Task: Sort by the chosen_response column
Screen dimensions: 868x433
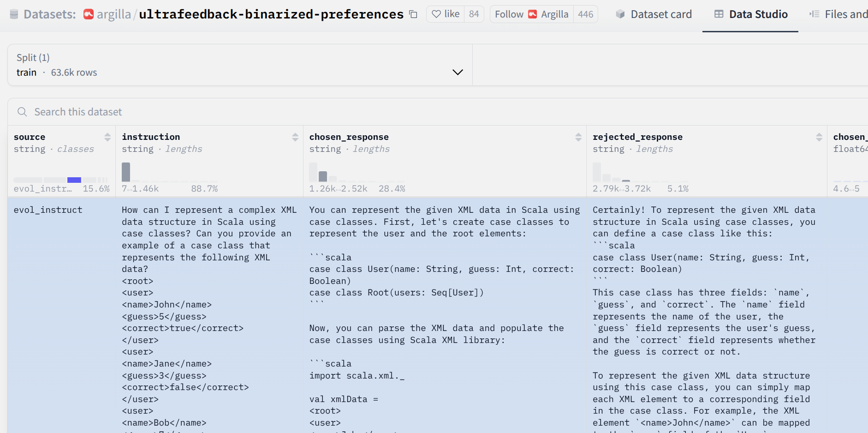Action: 578,137
